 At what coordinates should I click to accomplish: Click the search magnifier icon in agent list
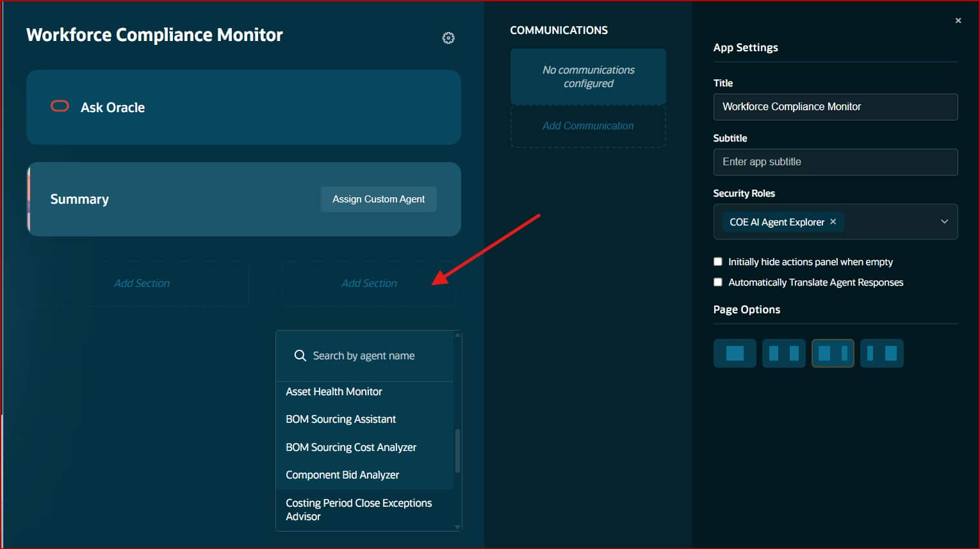click(300, 356)
